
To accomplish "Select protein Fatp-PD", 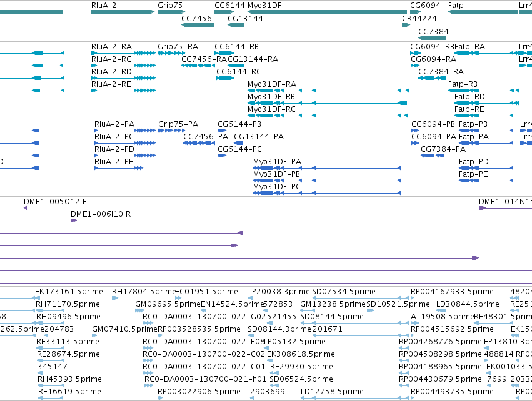I will (x=486, y=168).
